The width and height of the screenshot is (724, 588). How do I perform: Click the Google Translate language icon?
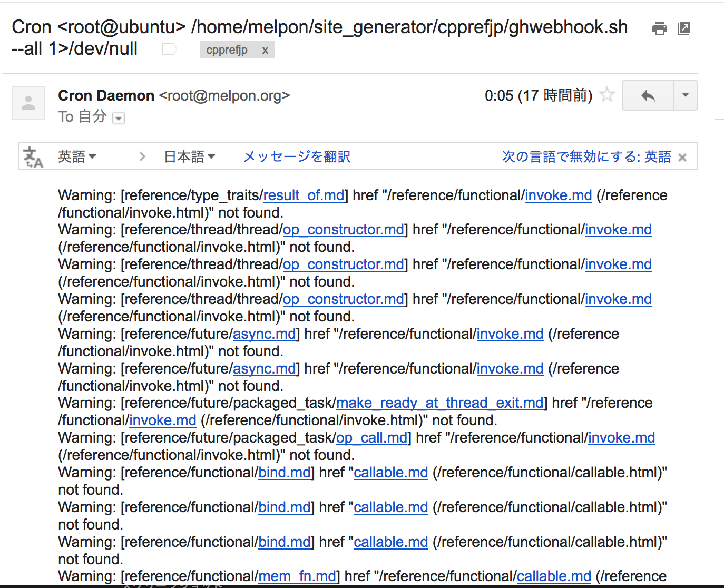tap(33, 156)
